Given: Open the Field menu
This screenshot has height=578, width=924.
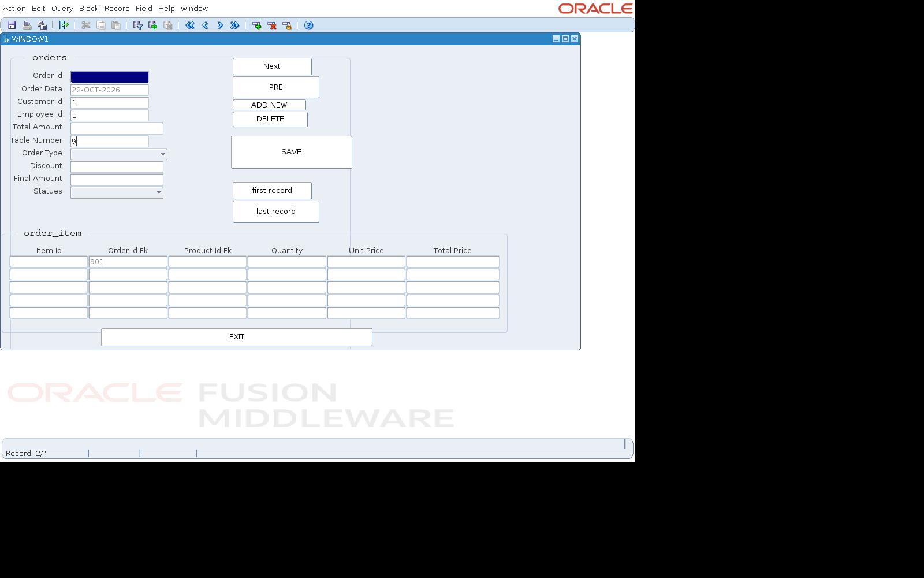Looking at the screenshot, I should [144, 9].
